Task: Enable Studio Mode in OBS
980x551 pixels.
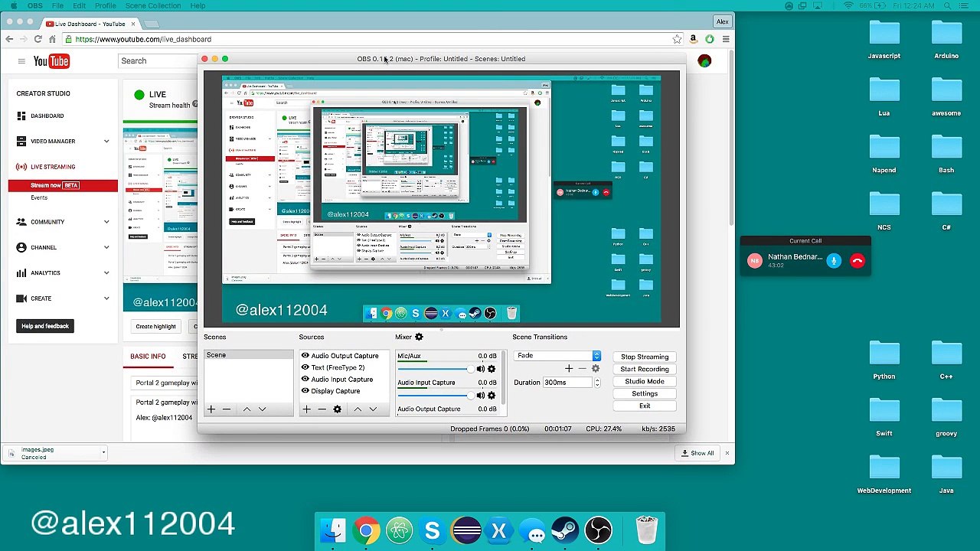Action: [x=645, y=381]
